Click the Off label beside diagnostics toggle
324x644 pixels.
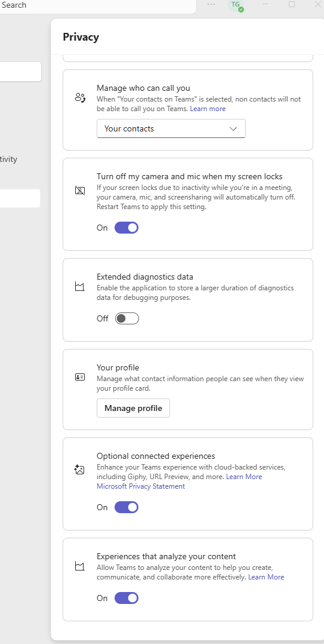pyautogui.click(x=103, y=318)
